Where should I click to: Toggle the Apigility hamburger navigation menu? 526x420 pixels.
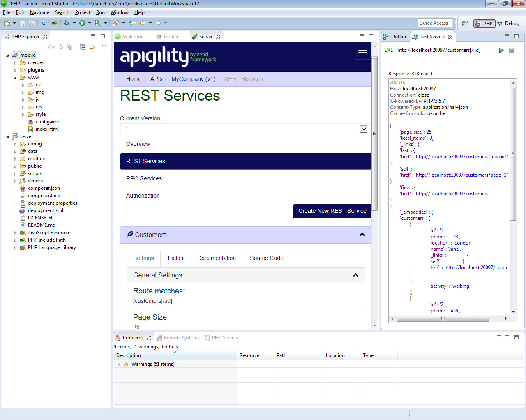(x=363, y=53)
